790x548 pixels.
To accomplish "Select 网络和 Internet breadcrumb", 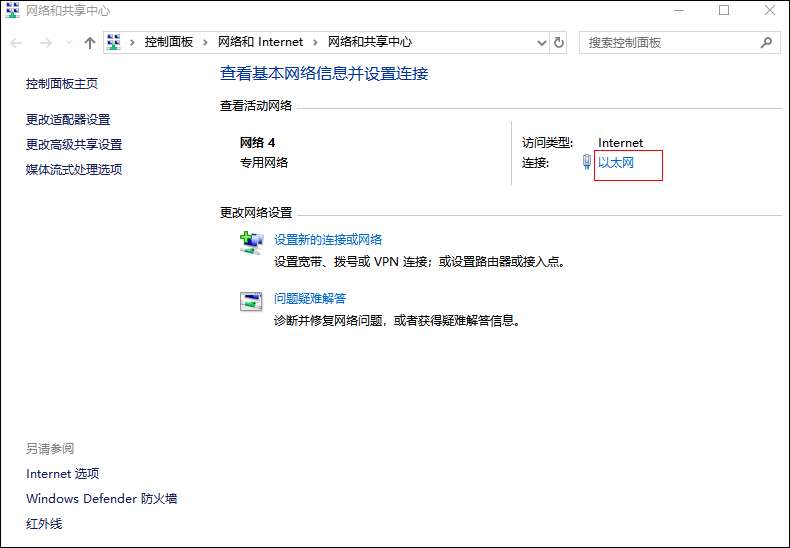I will [x=260, y=42].
